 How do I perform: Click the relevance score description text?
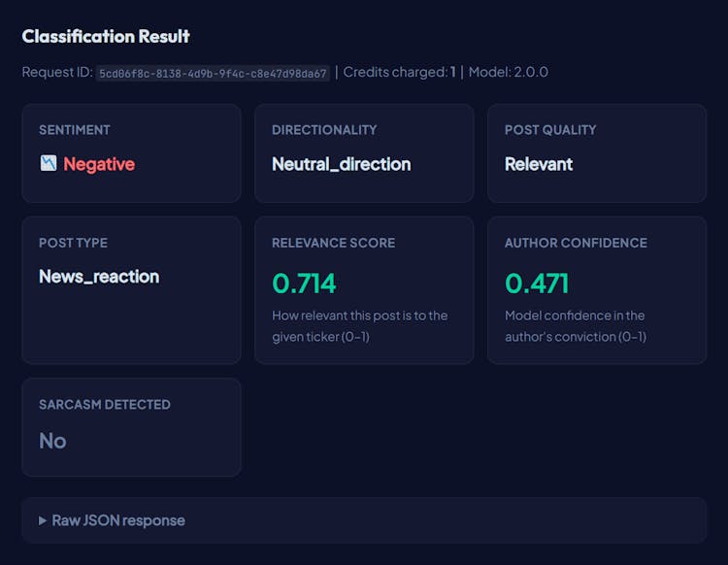(x=359, y=326)
